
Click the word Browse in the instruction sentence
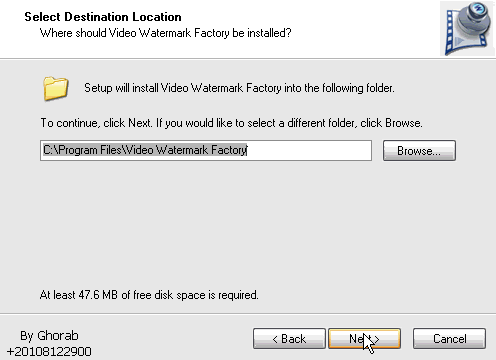(403, 123)
